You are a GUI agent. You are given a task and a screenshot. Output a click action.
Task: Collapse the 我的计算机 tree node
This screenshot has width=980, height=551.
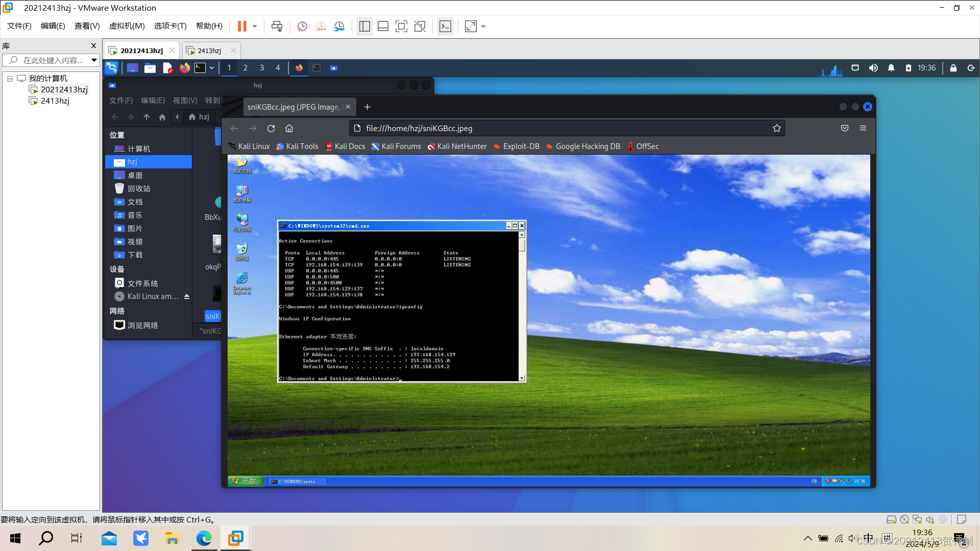(10, 78)
